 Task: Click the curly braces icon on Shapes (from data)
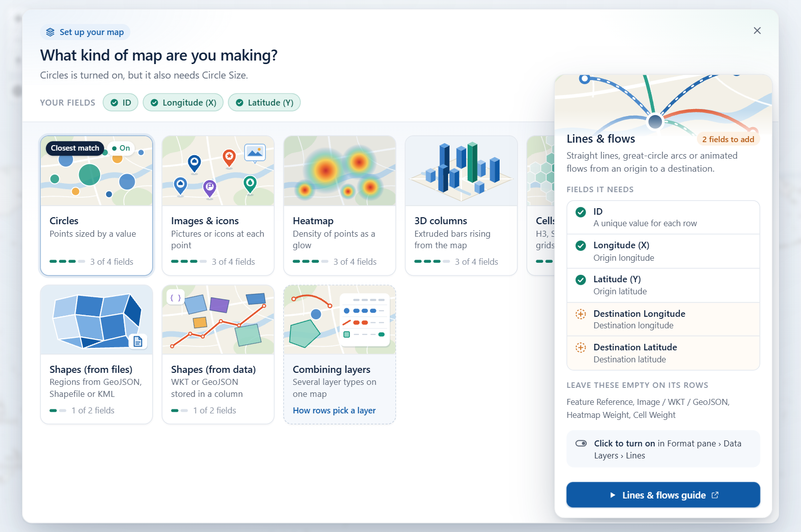coord(175,298)
